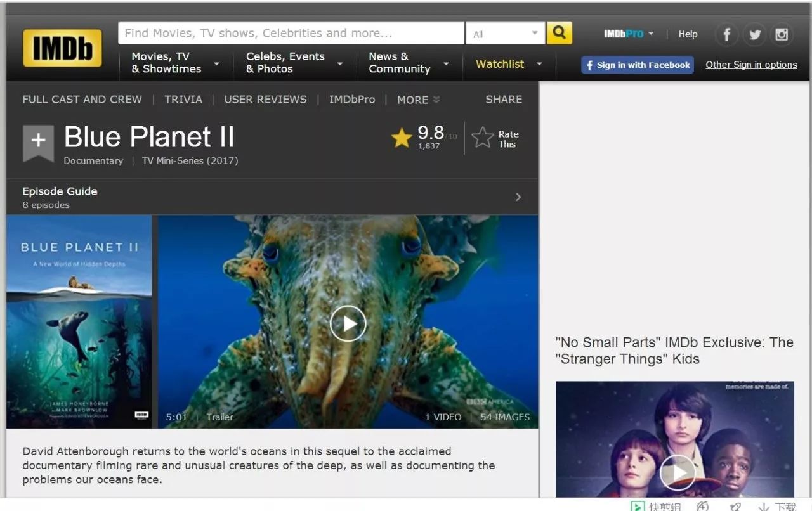The image size is (812, 511).
Task: Open IMDb's Instagram page icon
Action: point(782,34)
